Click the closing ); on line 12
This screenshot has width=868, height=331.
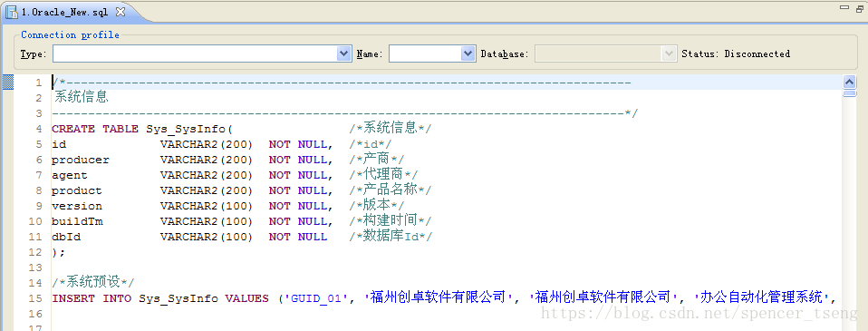[x=58, y=252]
